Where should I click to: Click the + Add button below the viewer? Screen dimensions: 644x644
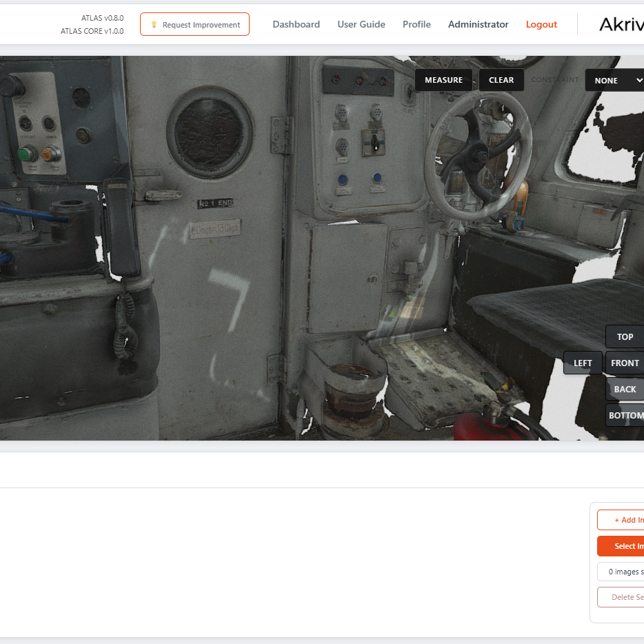tap(621, 520)
